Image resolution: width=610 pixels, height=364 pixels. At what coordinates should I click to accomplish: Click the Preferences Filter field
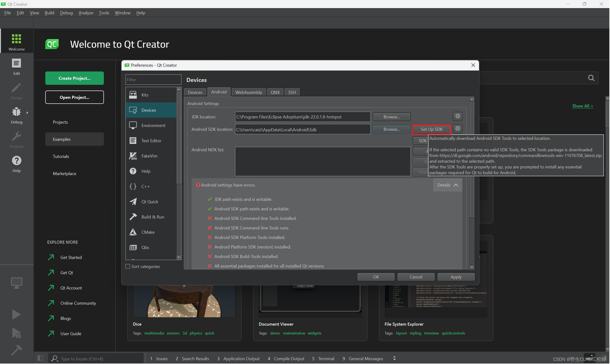(153, 80)
